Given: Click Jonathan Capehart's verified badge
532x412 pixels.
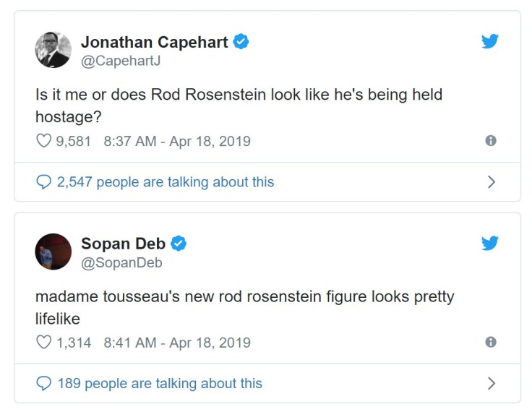Looking at the screenshot, I should pos(241,42).
